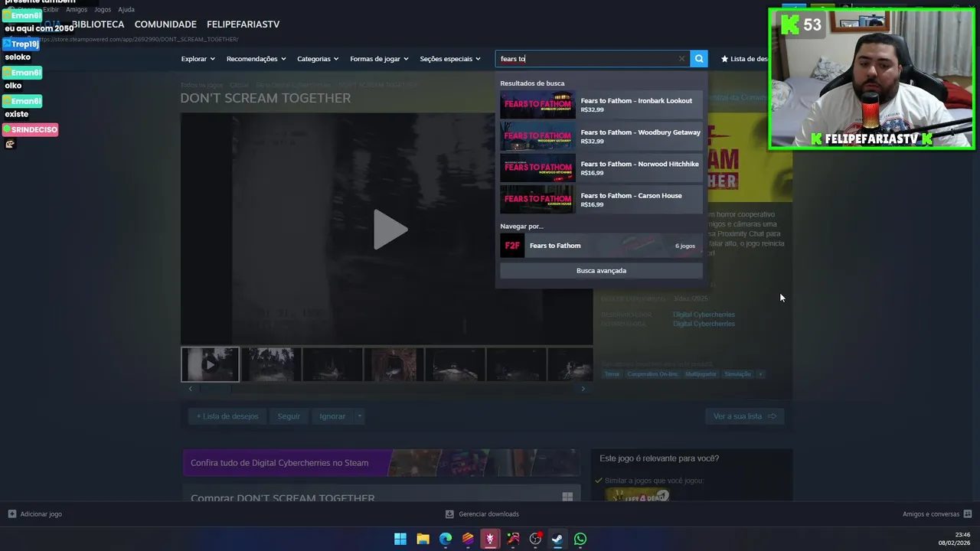The image size is (980, 551).
Task: Open Amigos e conversas
Action: click(x=937, y=514)
